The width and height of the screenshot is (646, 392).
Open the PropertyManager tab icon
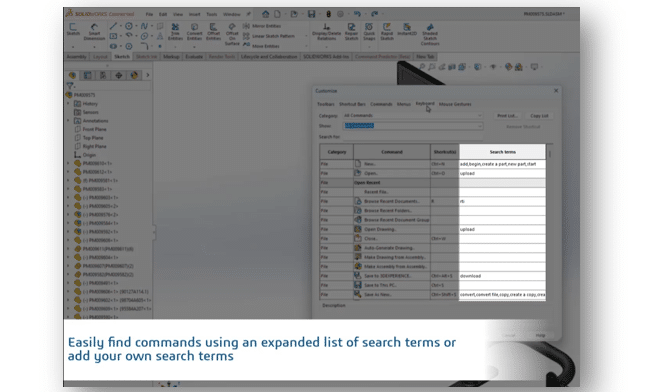tap(87, 75)
